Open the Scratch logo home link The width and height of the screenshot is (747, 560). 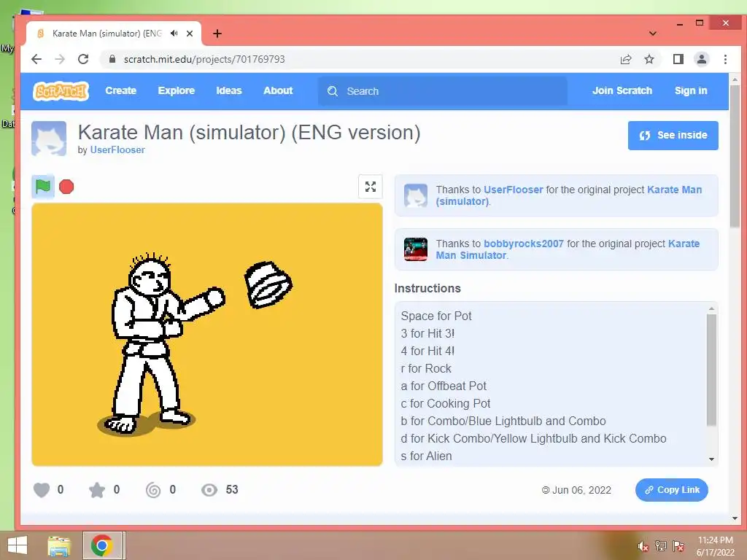coord(61,90)
